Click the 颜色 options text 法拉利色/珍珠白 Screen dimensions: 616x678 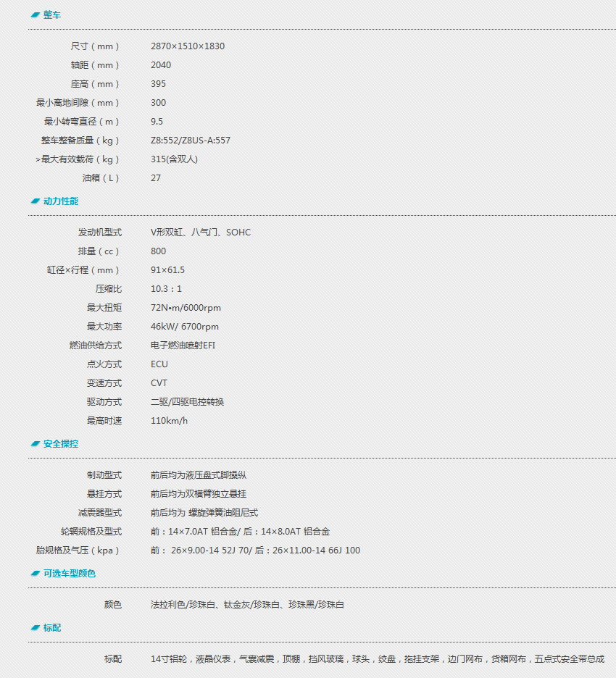point(247,605)
